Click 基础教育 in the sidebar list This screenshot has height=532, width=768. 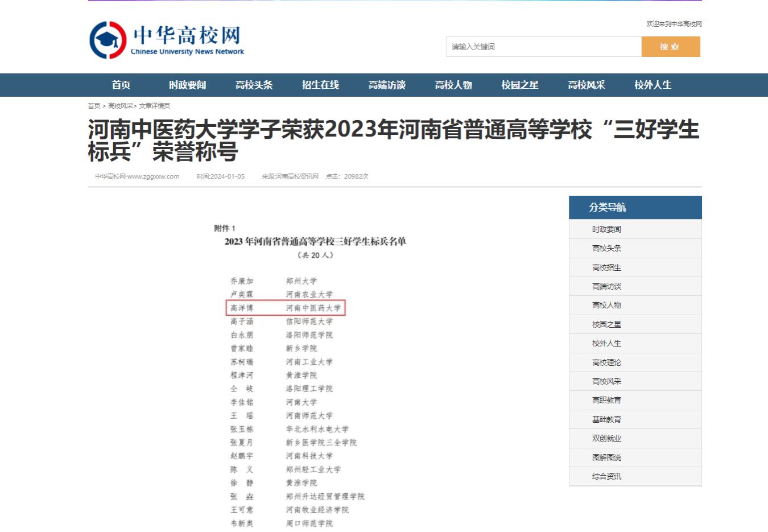[x=606, y=419]
